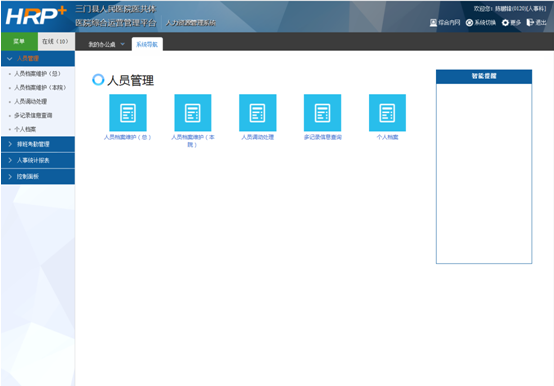
Task: Select 多记录信息查询 in the sidebar
Action: coord(33,115)
